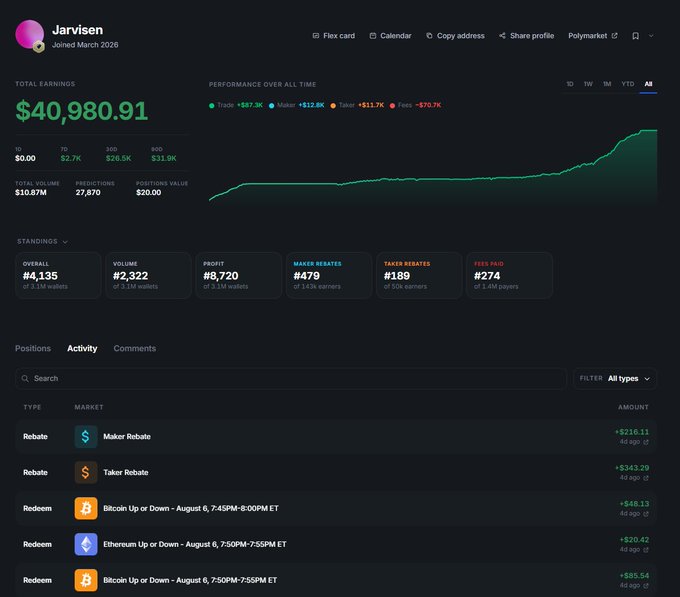Open transaction link beside +$85.54 redeem
The width and height of the screenshot is (680, 597).
pos(646,586)
